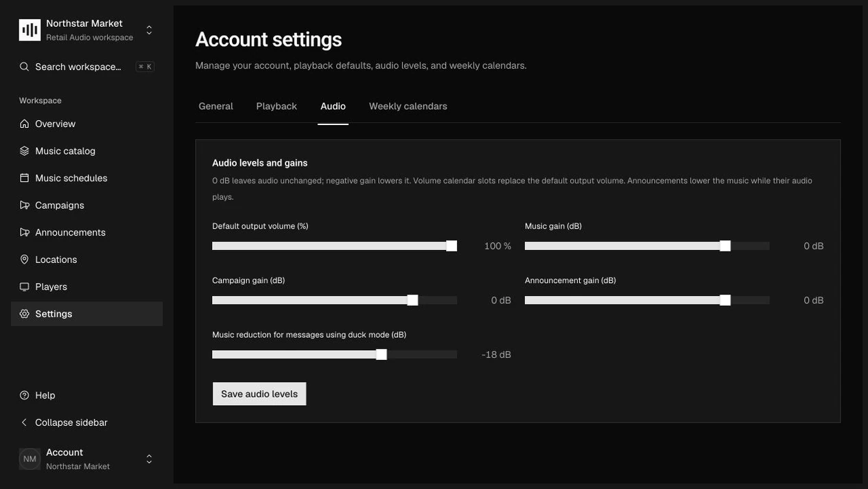868x489 pixels.
Task: Select the Audio tab
Action: 333,106
